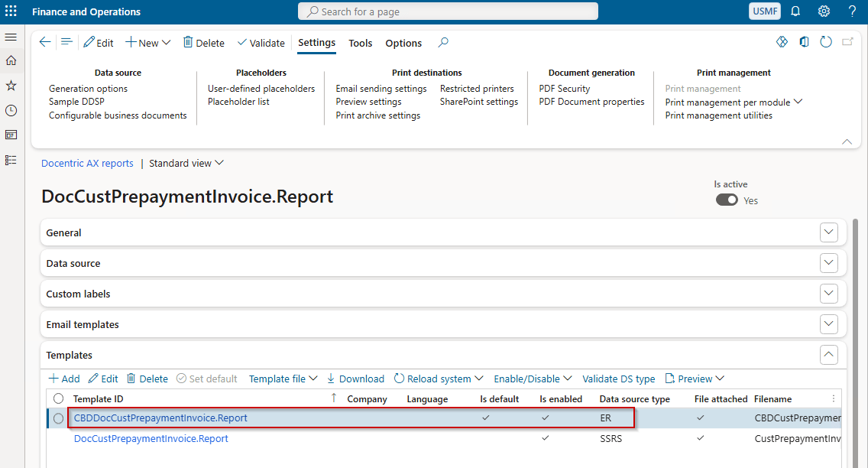Open the Enable/Disable dropdown
868x468 pixels.
pyautogui.click(x=533, y=379)
